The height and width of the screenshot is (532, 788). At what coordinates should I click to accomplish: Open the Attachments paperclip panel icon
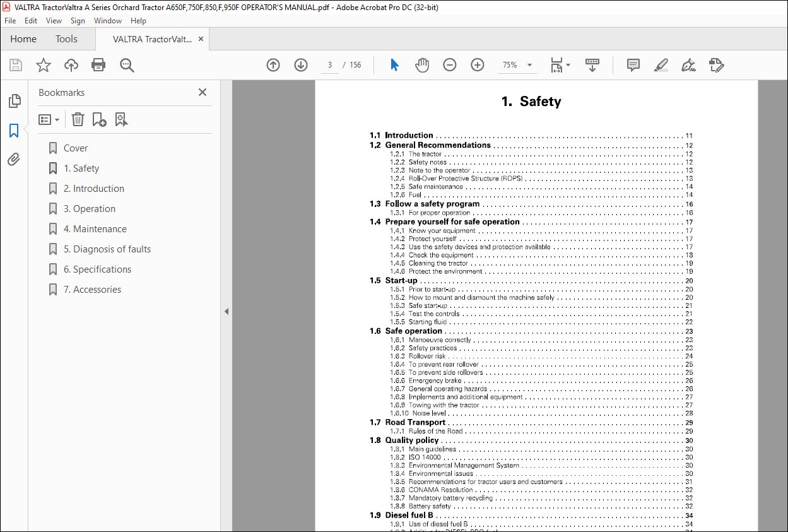click(x=14, y=160)
